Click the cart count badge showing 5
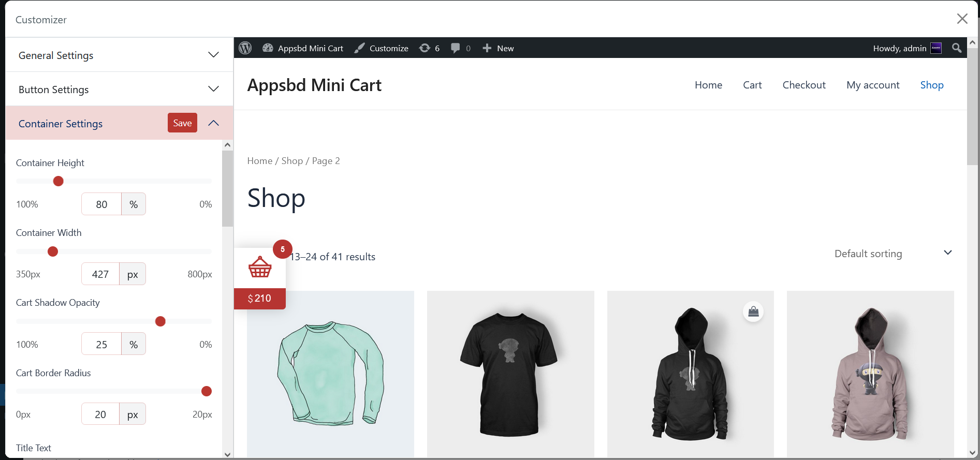The width and height of the screenshot is (980, 460). click(283, 249)
